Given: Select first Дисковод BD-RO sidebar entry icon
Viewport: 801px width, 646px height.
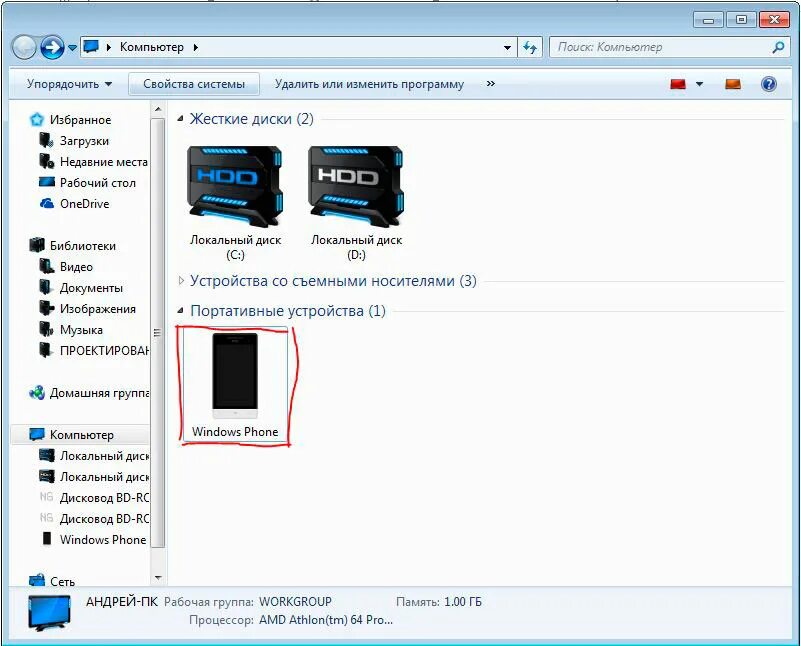Looking at the screenshot, I should (x=46, y=497).
